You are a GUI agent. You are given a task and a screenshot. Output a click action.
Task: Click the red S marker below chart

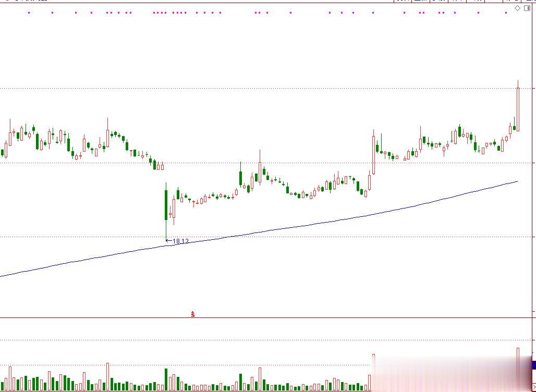(193, 314)
